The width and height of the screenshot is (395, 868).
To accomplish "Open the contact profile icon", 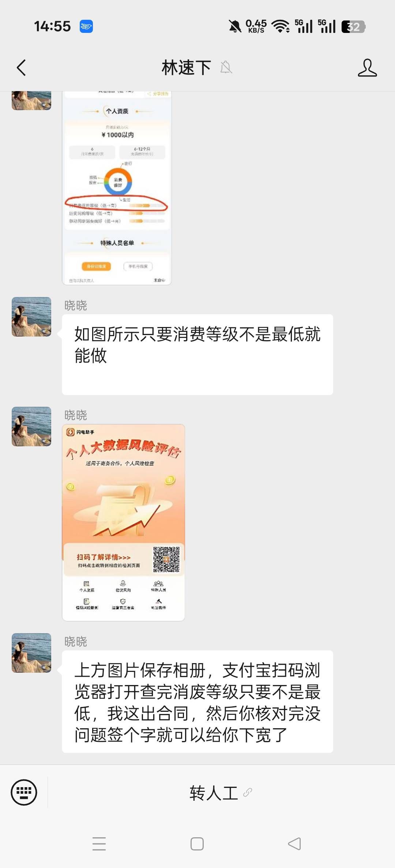I will (367, 68).
